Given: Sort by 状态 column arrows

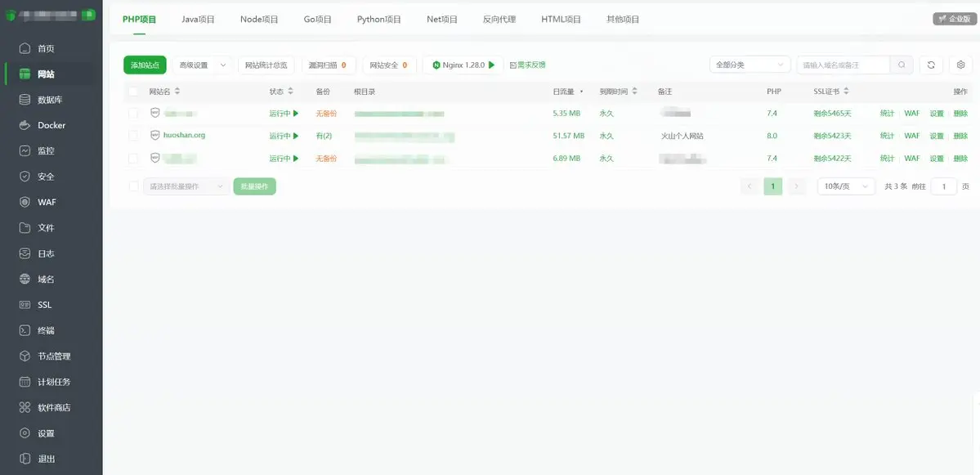Looking at the screenshot, I should point(291,92).
